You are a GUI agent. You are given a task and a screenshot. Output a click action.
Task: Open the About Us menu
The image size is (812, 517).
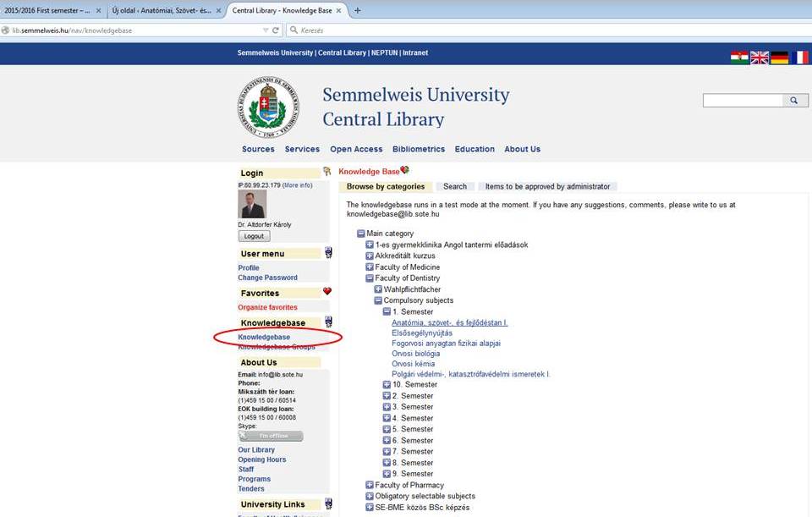pos(523,149)
